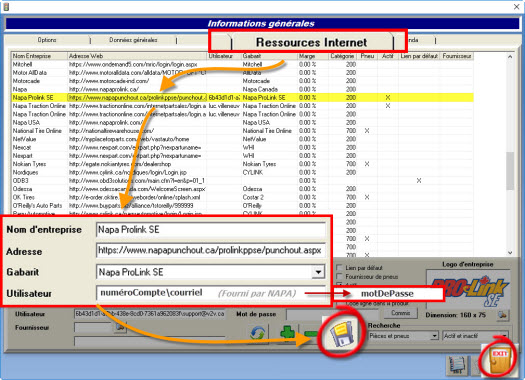Image resolution: width=525 pixels, height=380 pixels.
Task: Click the Fournisseur column header
Action: pyautogui.click(x=457, y=56)
